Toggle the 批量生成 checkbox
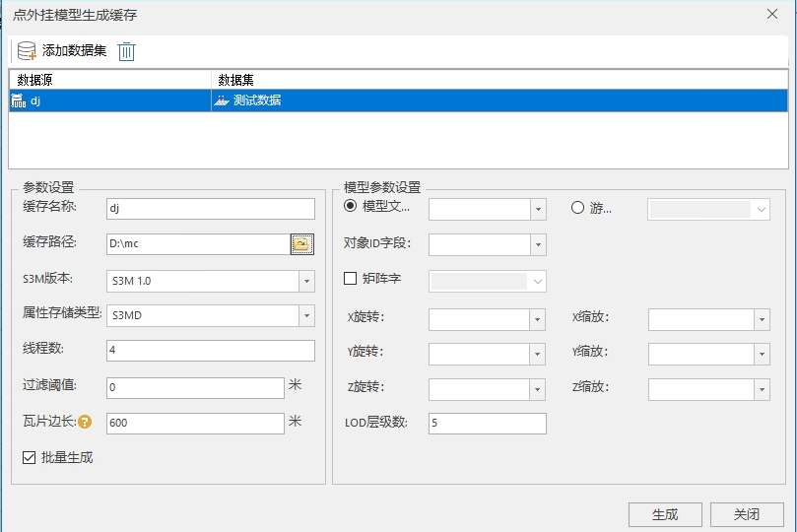Screen dimensions: 797x532 31,457
